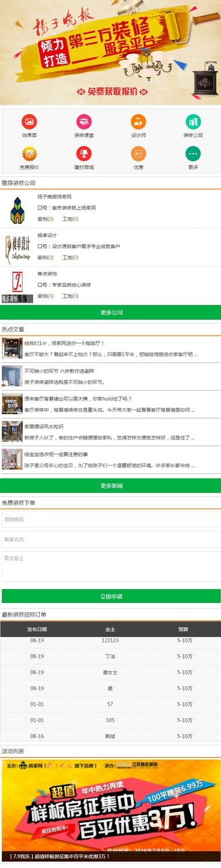Open company name 昶卓设计

tap(47, 236)
